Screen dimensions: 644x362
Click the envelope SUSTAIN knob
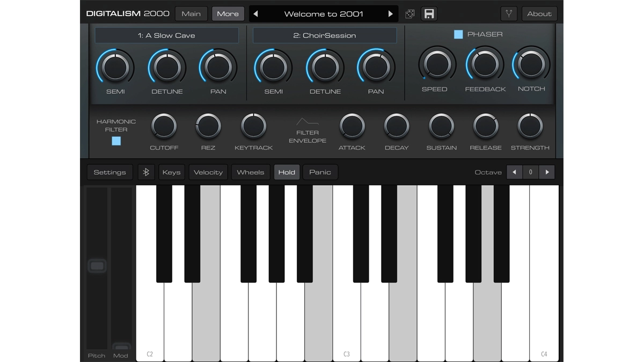[441, 127]
